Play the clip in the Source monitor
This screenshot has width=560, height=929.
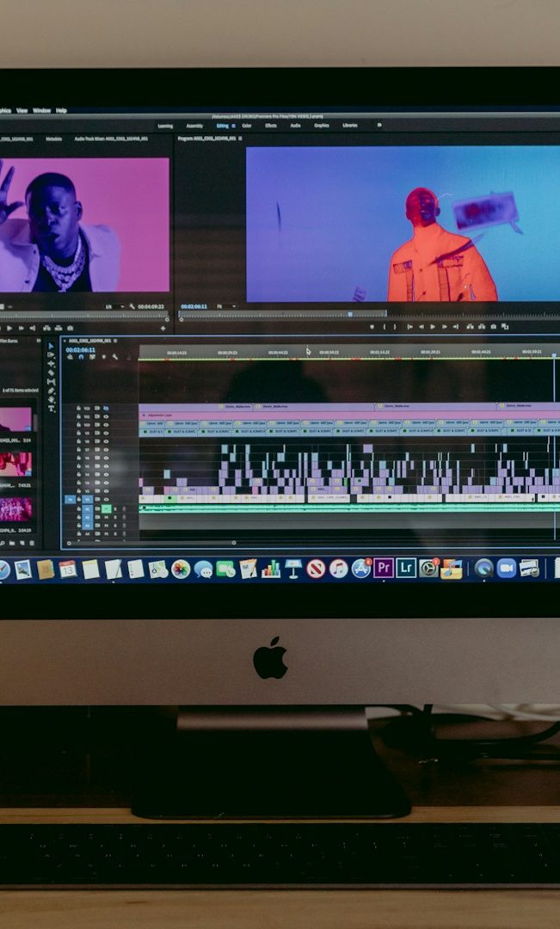(x=9, y=328)
